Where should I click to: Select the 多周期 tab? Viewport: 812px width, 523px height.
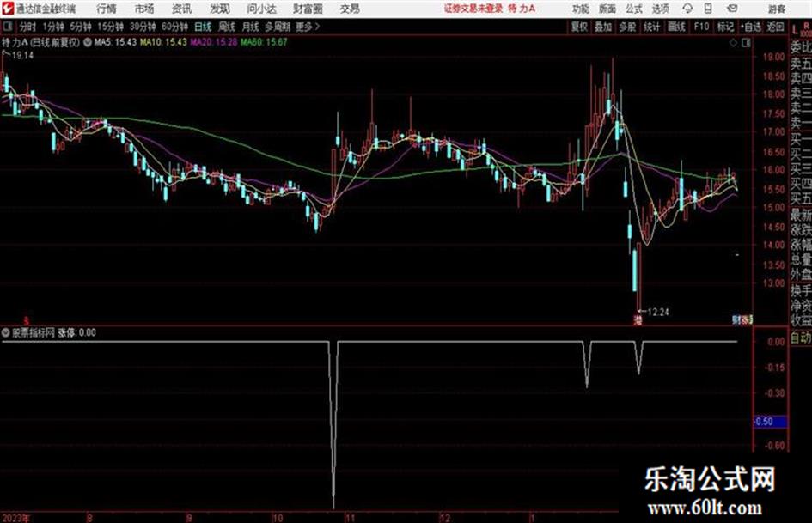(278, 27)
